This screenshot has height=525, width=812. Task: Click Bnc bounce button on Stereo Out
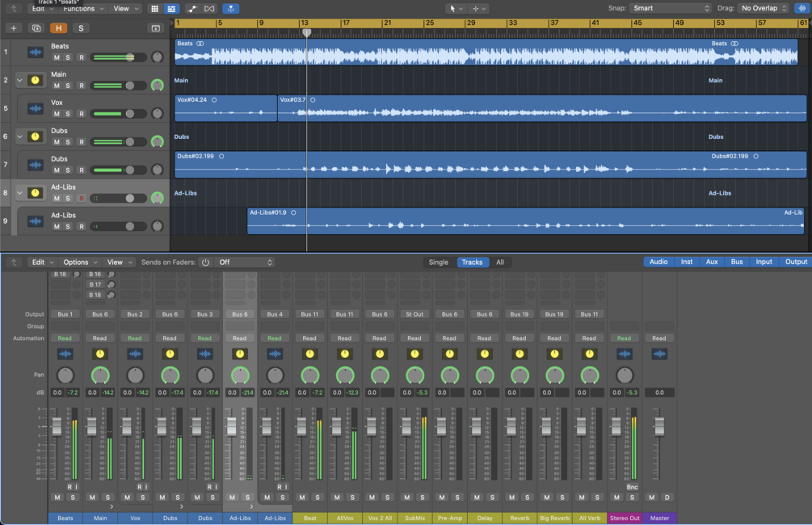(x=632, y=487)
